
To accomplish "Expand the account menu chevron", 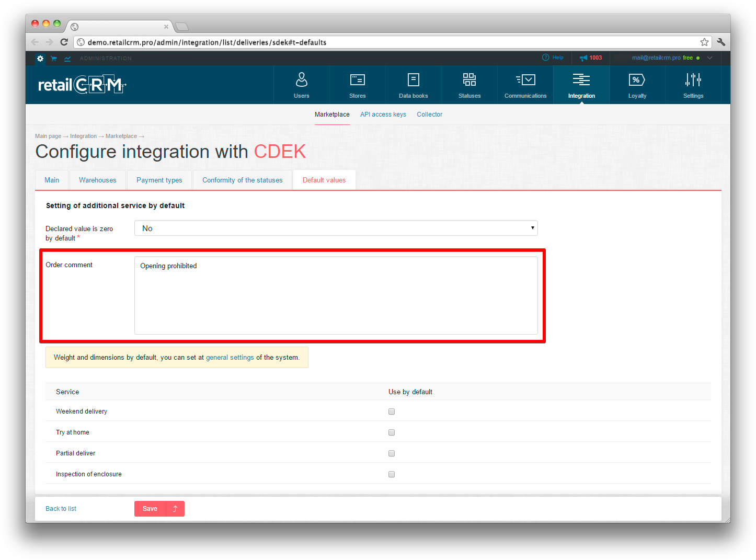I will [709, 58].
